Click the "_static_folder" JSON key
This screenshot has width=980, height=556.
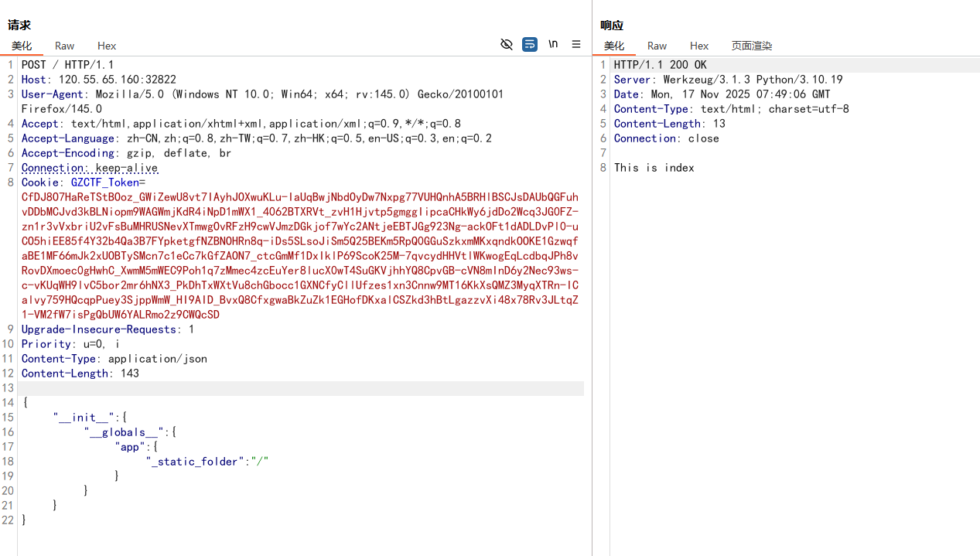195,462
